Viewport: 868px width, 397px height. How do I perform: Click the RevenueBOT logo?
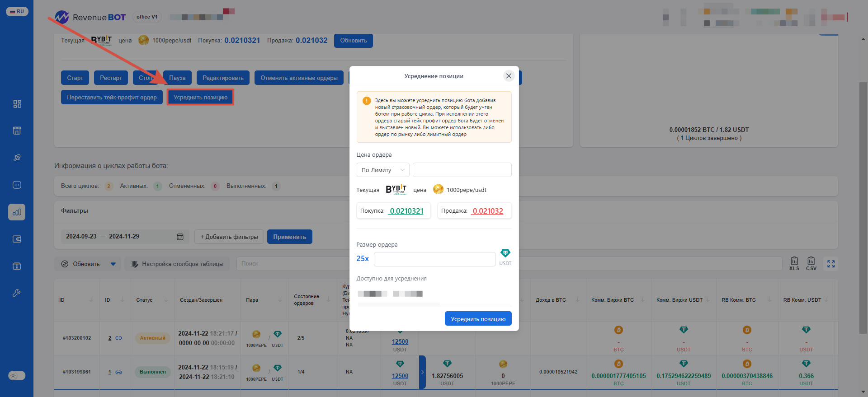(90, 17)
